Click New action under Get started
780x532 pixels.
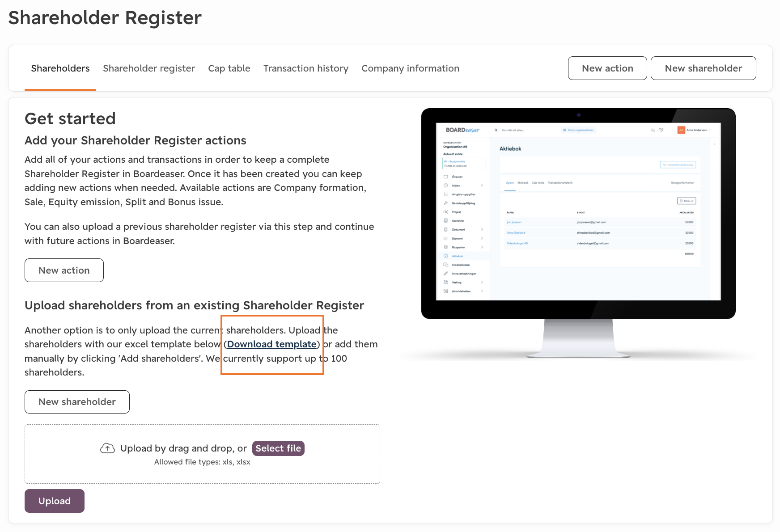click(64, 270)
